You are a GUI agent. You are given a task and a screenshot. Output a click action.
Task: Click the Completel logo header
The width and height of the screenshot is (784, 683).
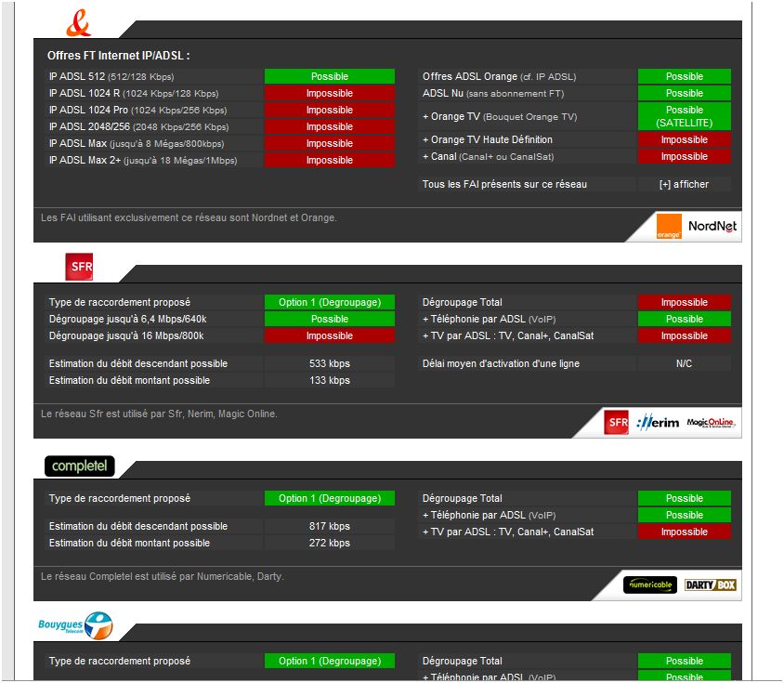point(79,466)
